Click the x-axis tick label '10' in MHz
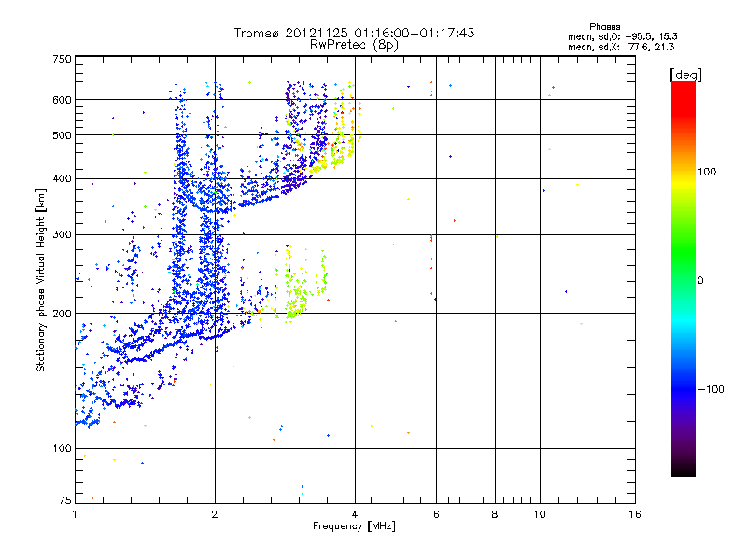This screenshot has width=747, height=560. tap(540, 514)
